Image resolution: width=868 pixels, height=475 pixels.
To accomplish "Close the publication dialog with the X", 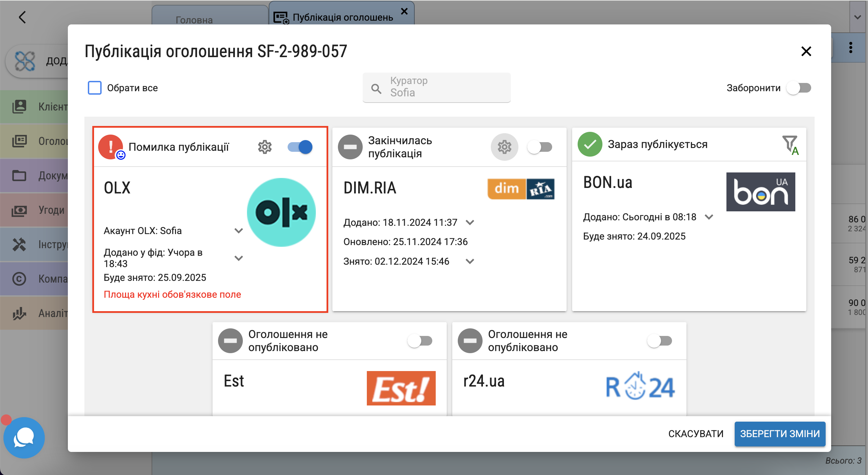I will point(806,51).
